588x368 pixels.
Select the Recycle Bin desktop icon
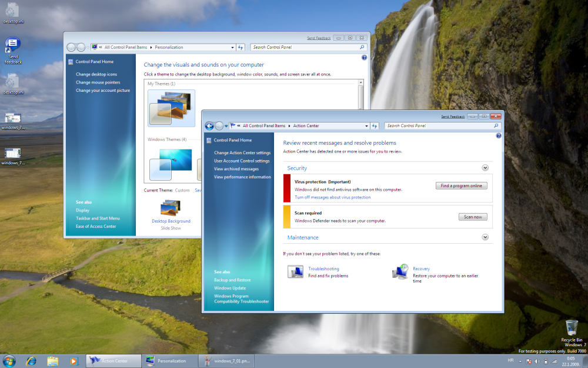click(572, 330)
